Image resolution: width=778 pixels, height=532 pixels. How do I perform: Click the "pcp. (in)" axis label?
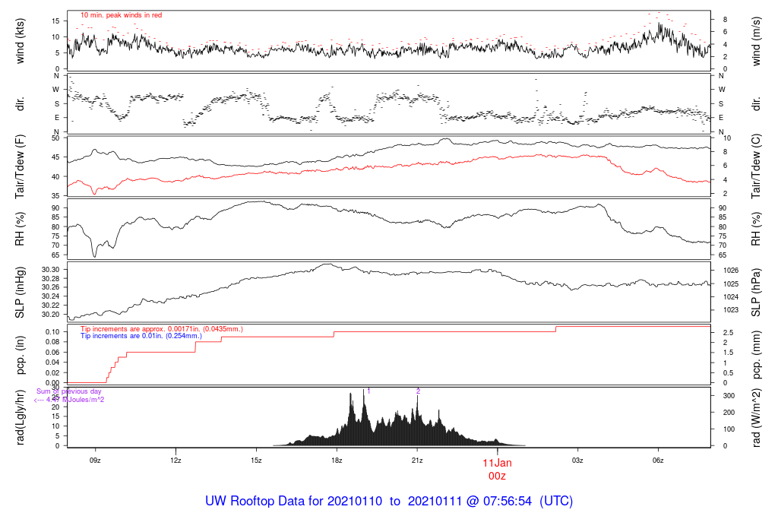(x=21, y=356)
